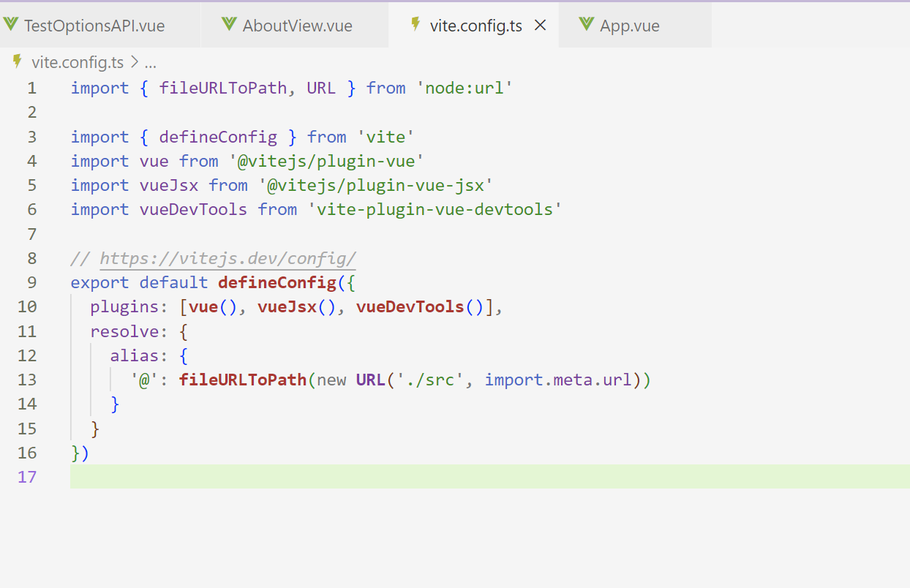Click '@vitejs/plugin-vue' string on line 4
Viewport: 910px width, 588px height.
(x=326, y=161)
